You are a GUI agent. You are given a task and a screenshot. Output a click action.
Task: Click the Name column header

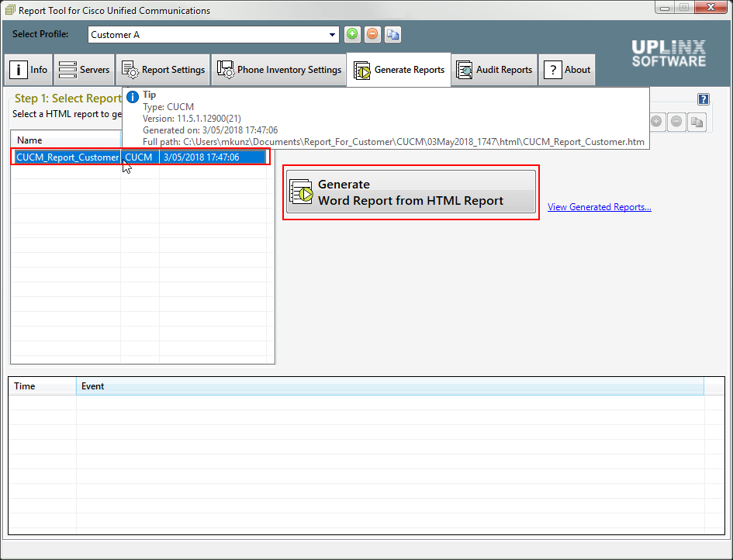point(66,140)
